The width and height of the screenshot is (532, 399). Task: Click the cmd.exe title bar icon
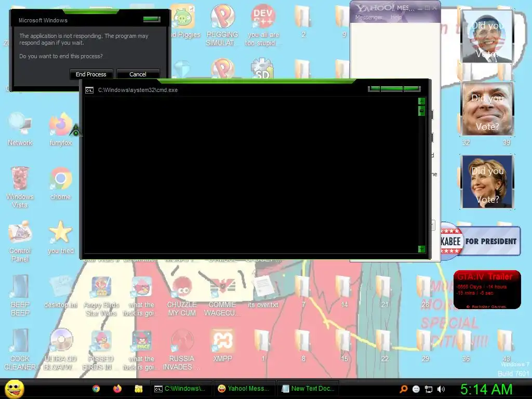[89, 90]
